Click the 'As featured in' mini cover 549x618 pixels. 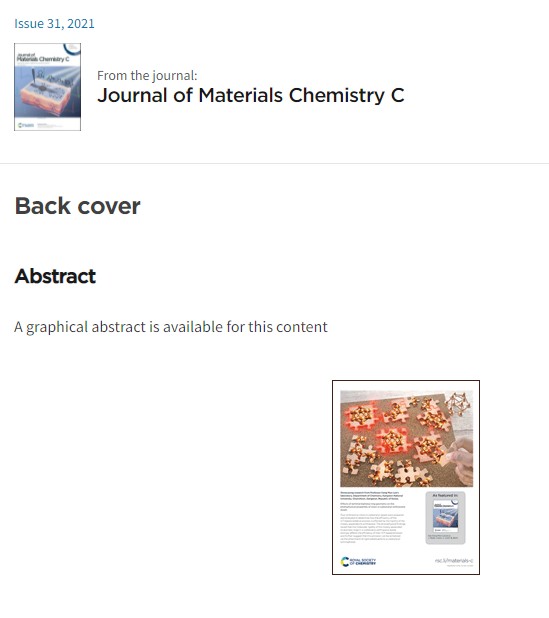[x=445, y=516]
